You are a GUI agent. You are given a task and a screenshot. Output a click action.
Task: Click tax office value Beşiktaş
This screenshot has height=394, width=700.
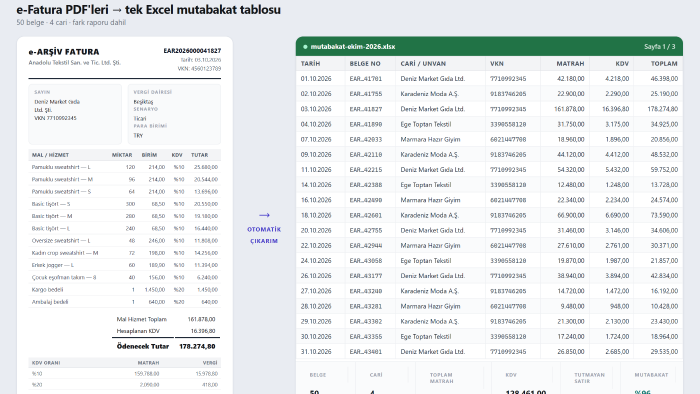click(143, 102)
